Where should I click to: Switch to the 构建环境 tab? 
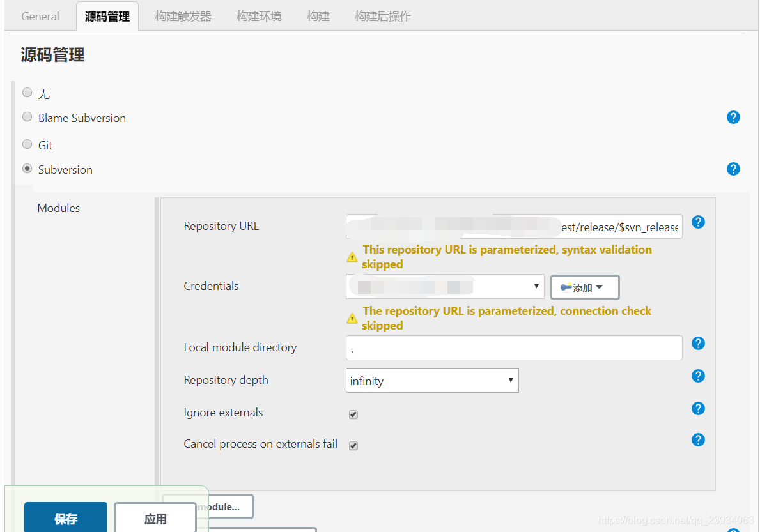[259, 17]
